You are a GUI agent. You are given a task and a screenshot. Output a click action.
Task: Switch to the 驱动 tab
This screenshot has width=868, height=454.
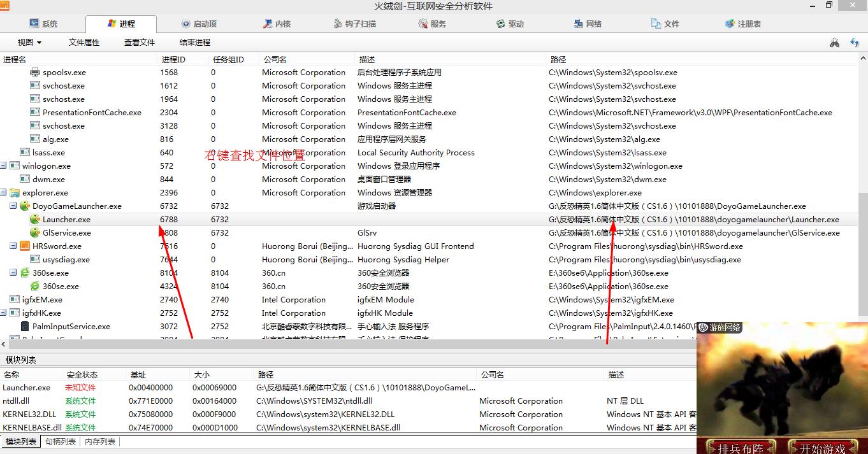[510, 24]
